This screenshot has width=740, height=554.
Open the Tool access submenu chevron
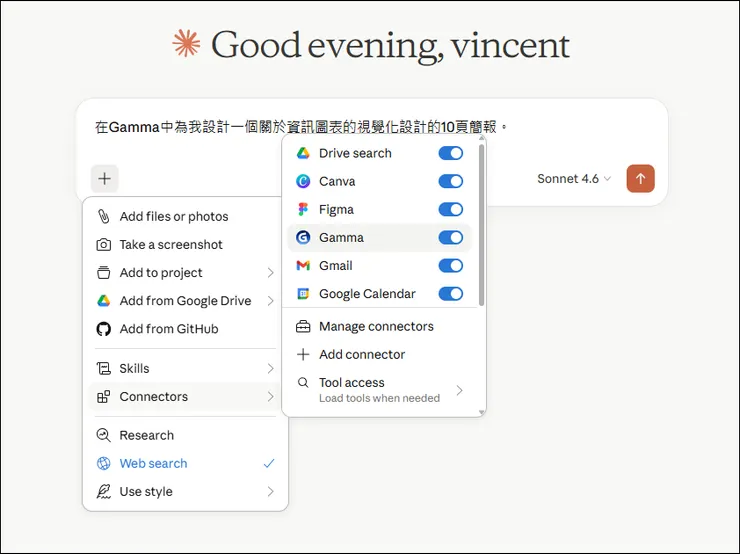(460, 390)
